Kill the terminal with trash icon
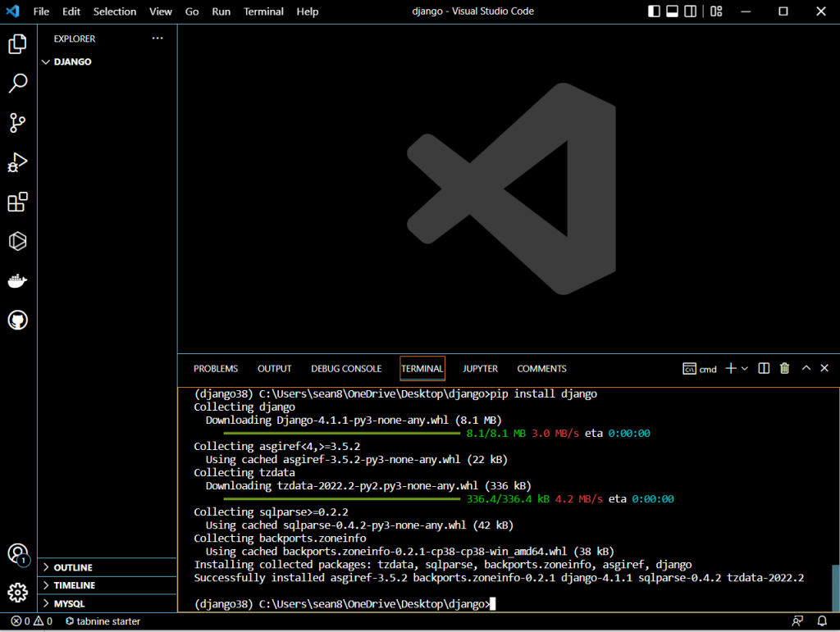The width and height of the screenshot is (840, 632). point(784,369)
